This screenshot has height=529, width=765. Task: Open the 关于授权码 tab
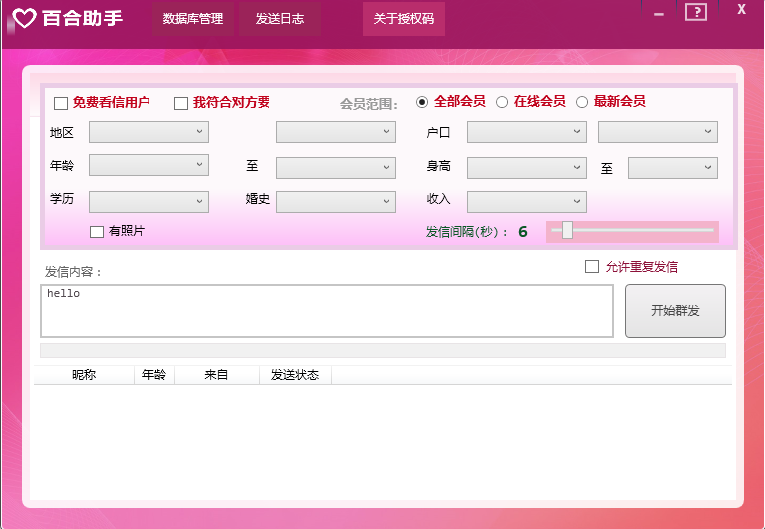(x=403, y=19)
